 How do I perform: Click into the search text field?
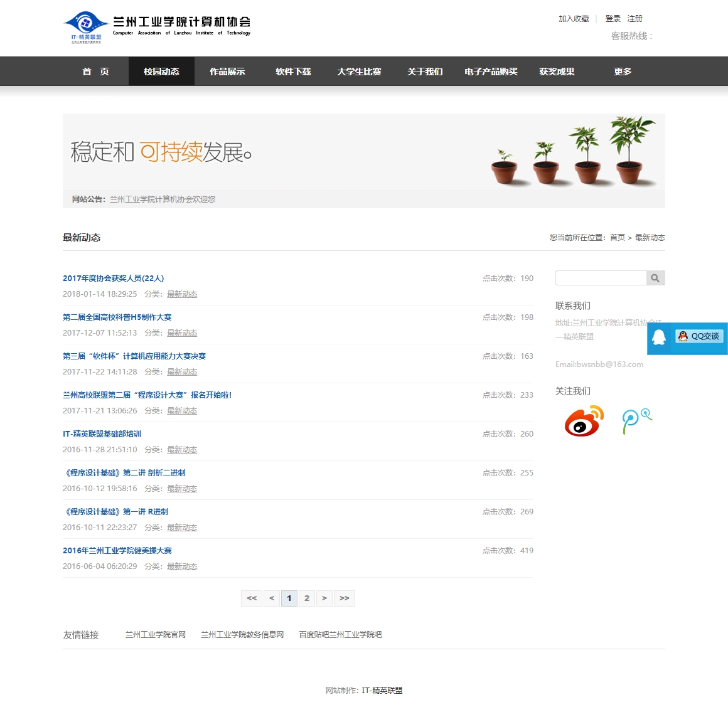point(601,278)
